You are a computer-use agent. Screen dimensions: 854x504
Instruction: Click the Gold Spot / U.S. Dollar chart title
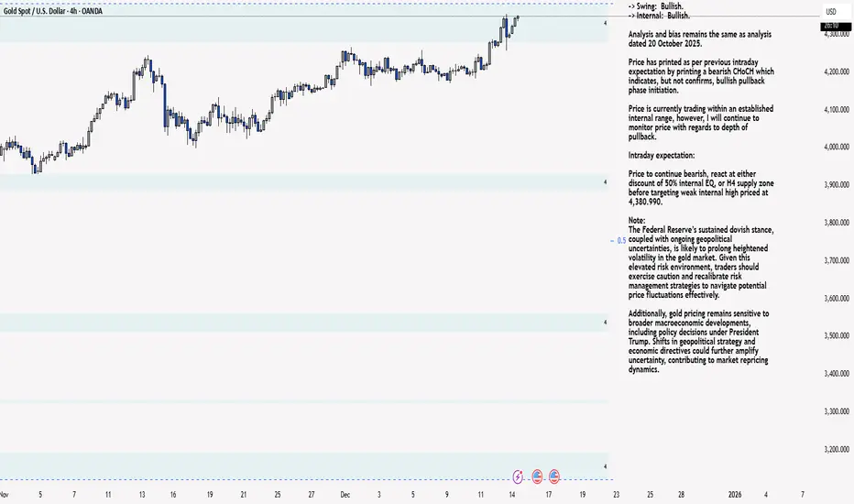(x=53, y=11)
